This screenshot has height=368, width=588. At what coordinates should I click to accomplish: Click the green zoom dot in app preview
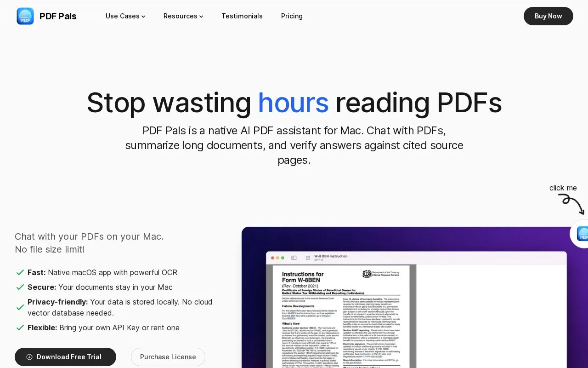(x=283, y=258)
